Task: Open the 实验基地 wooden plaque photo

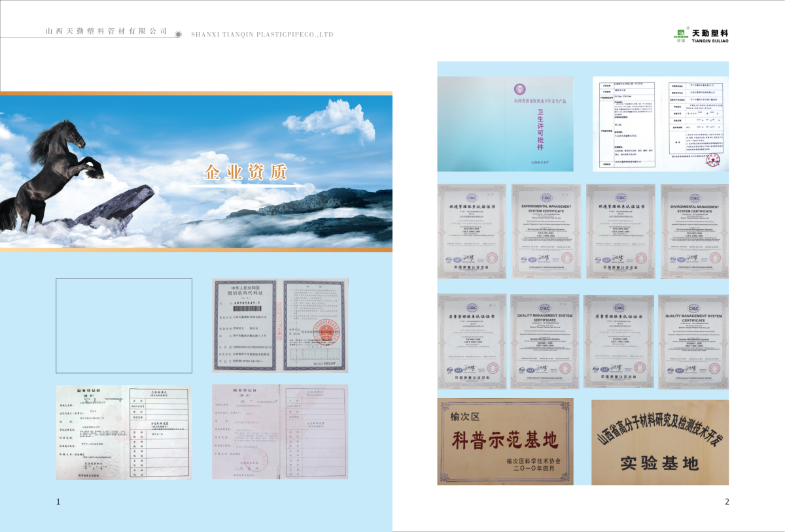Action: [x=659, y=441]
